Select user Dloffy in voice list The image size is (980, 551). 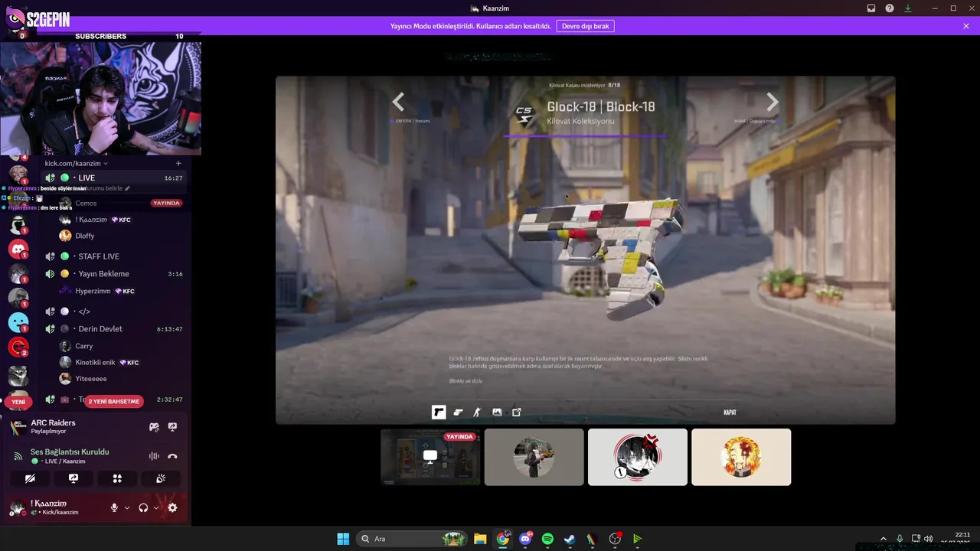click(121, 236)
